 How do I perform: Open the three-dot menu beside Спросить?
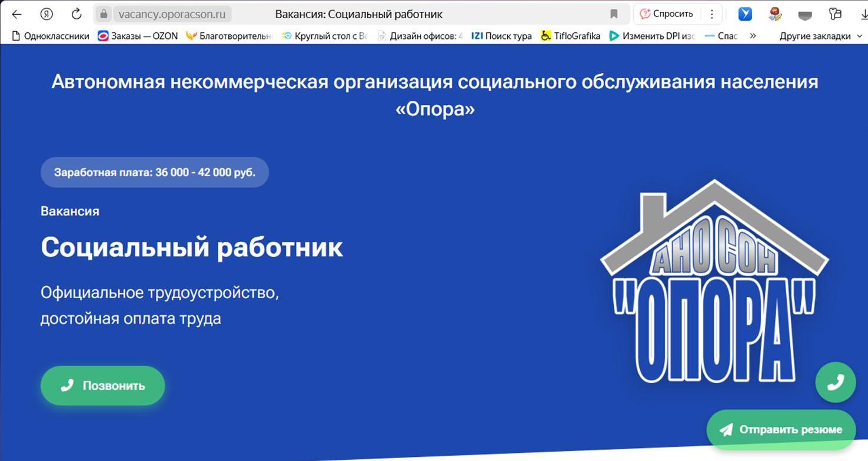click(712, 14)
